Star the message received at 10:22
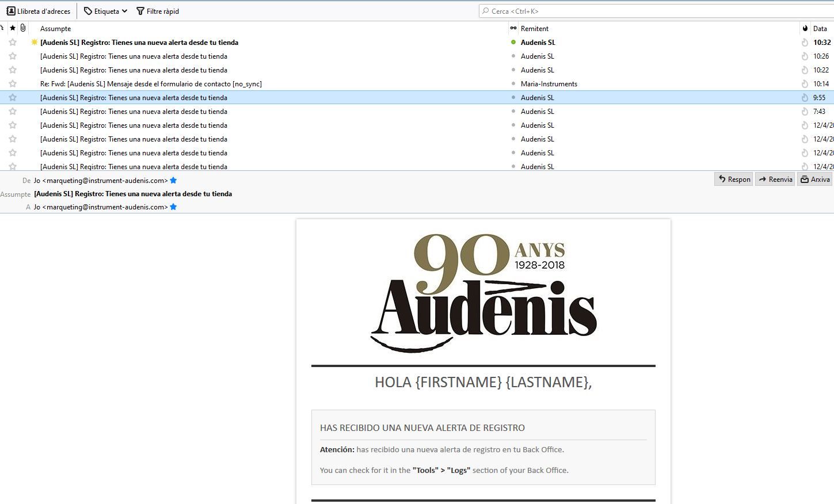Screen dimensions: 834x504 (x=13, y=70)
